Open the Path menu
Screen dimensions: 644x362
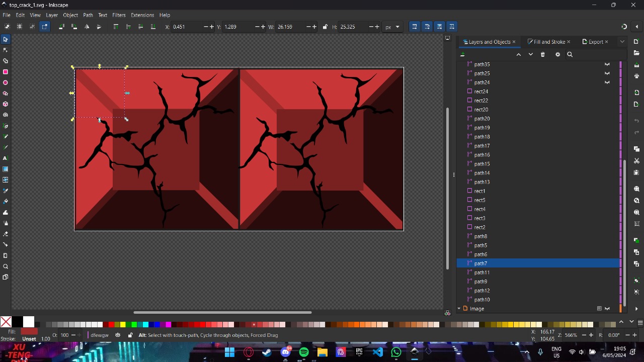(x=88, y=15)
